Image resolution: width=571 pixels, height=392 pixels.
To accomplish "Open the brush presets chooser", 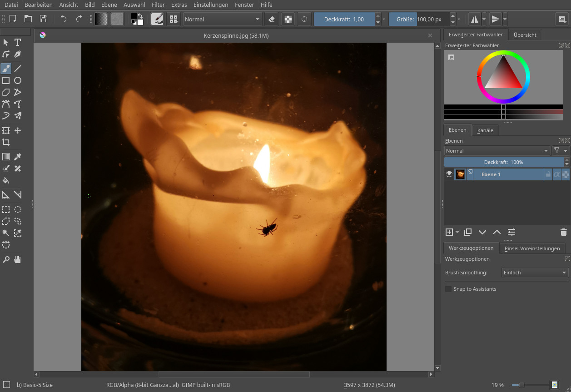I will click(x=174, y=19).
